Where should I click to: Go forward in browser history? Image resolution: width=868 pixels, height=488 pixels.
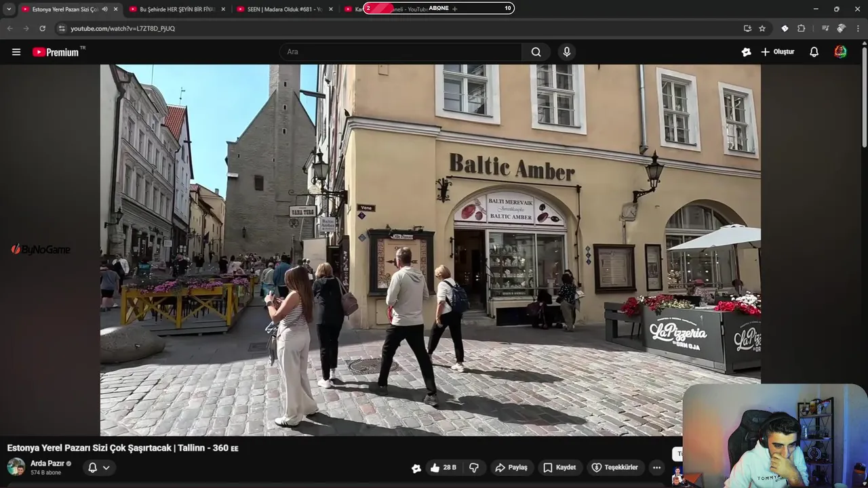click(26, 28)
